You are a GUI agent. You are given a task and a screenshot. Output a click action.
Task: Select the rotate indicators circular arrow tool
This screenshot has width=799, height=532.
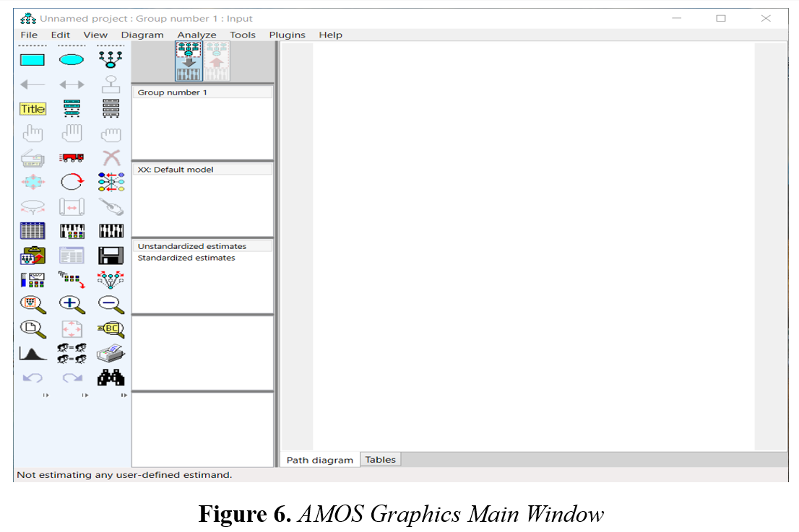[x=72, y=182]
